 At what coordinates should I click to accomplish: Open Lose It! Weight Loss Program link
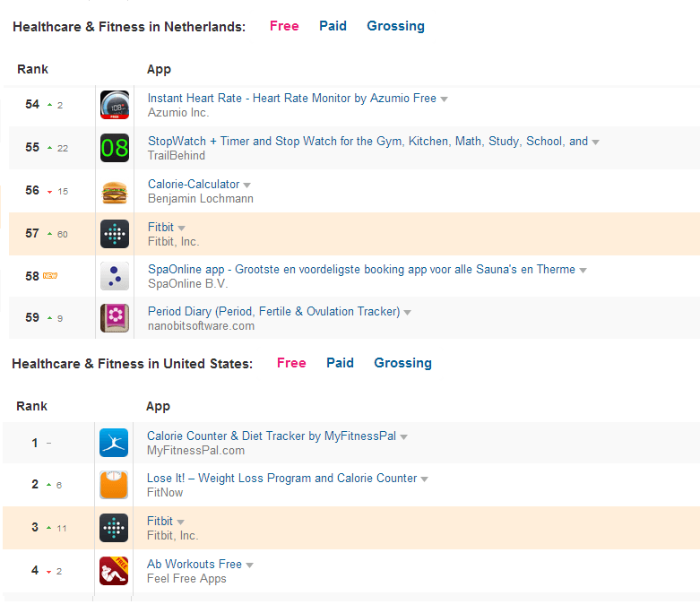[281, 478]
